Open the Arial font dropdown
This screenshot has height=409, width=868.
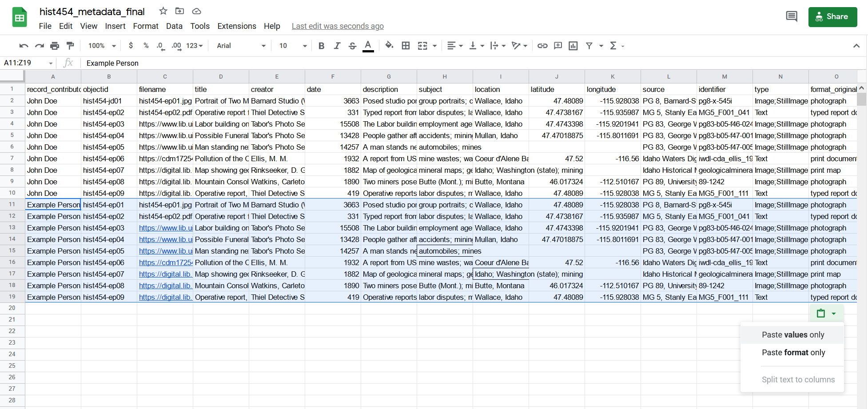click(241, 46)
